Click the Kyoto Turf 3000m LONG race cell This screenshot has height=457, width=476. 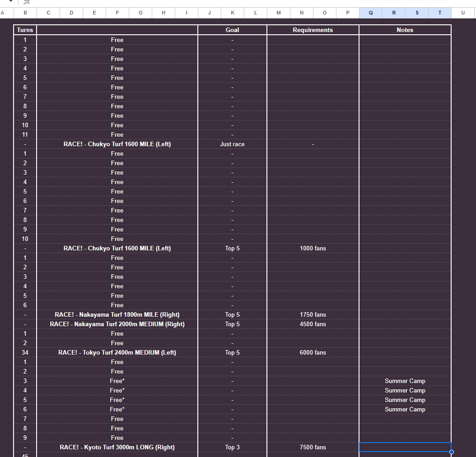[x=117, y=447]
